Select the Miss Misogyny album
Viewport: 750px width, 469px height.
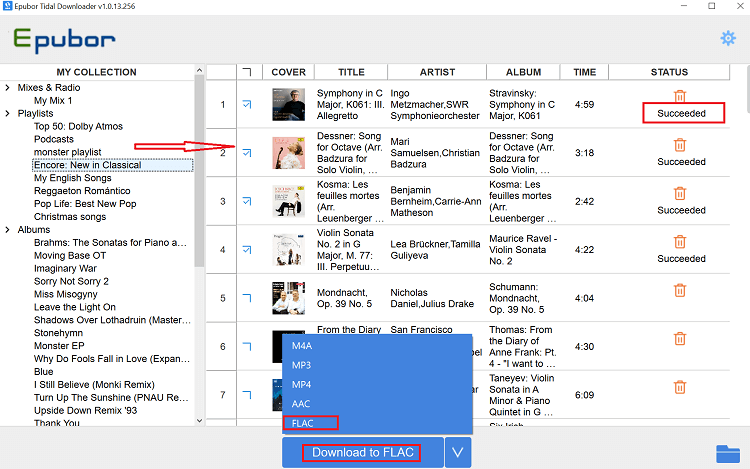click(x=66, y=294)
